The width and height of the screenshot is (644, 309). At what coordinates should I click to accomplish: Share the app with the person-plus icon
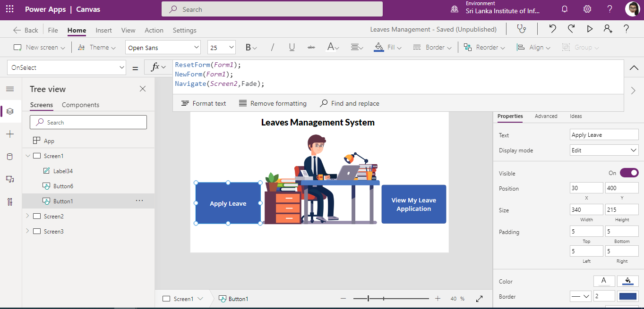pyautogui.click(x=608, y=29)
